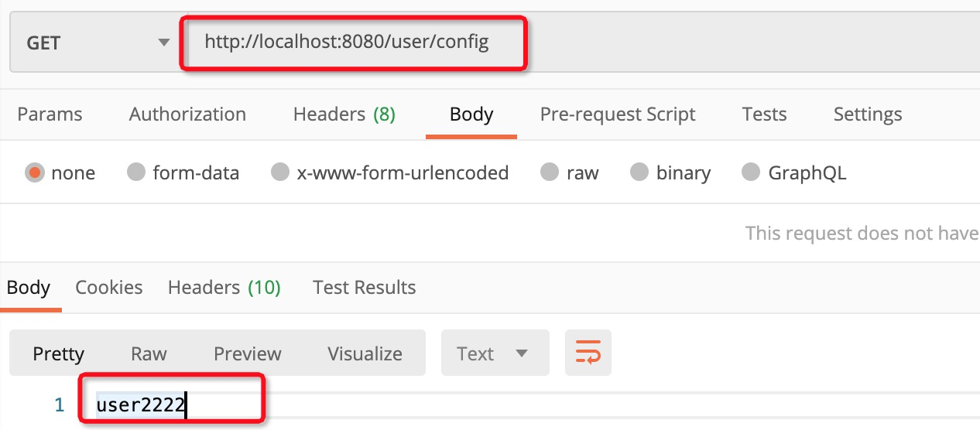Switch to the Params tab

click(x=50, y=114)
